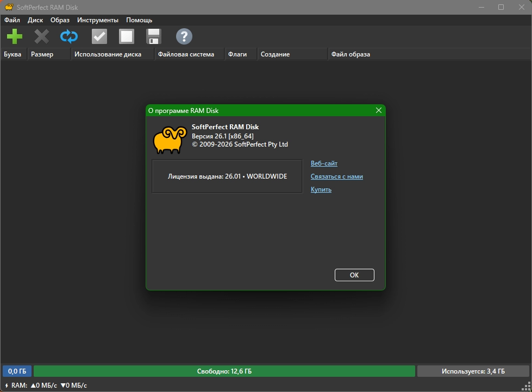Sort by the Буква column header
Image resolution: width=532 pixels, height=392 pixels.
tap(14, 54)
